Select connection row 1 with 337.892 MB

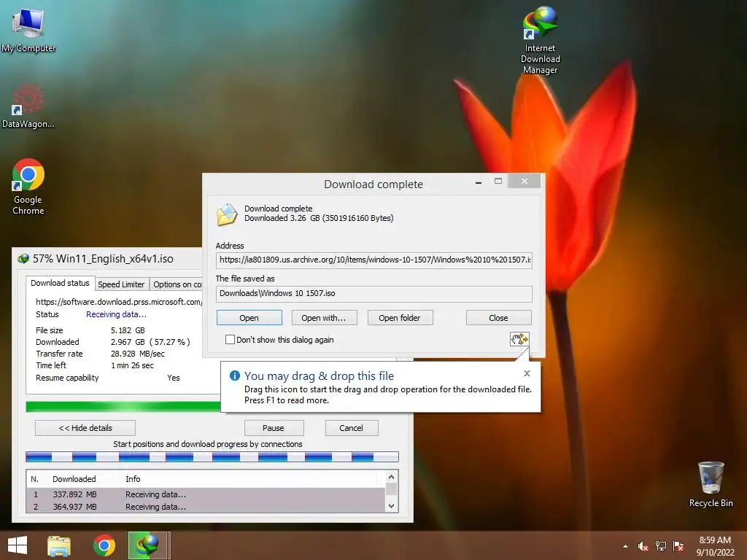coord(206,494)
